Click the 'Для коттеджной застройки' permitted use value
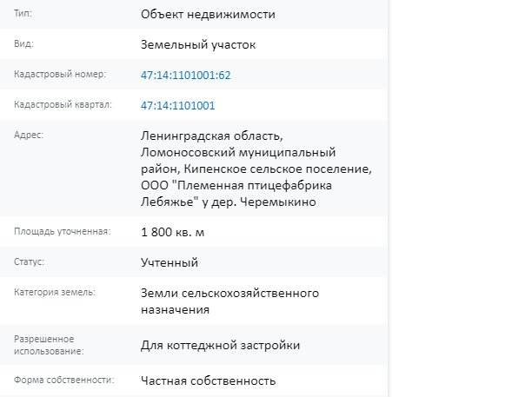This screenshot has height=397, width=532. [x=220, y=345]
